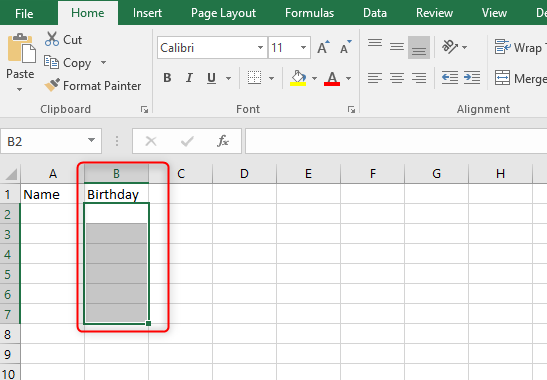The image size is (547, 380).
Task: Open the Font dialog launcher
Action: pos(351,110)
